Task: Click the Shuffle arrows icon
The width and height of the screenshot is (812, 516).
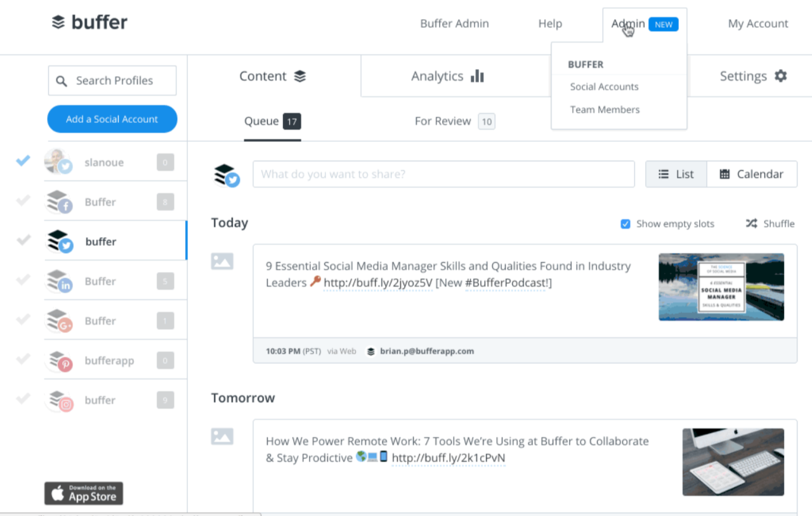Action: click(751, 224)
